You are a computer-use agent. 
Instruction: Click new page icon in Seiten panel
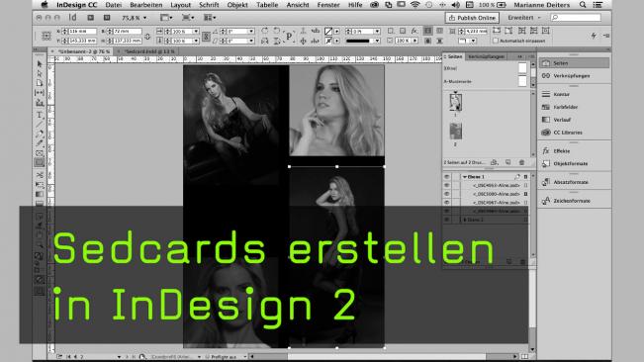(x=508, y=162)
